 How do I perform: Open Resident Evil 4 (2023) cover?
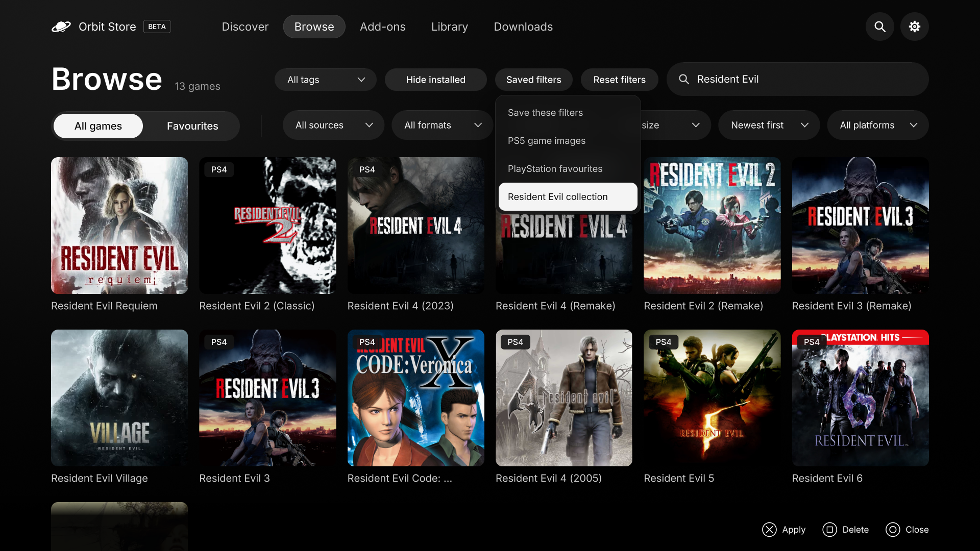[x=415, y=226]
